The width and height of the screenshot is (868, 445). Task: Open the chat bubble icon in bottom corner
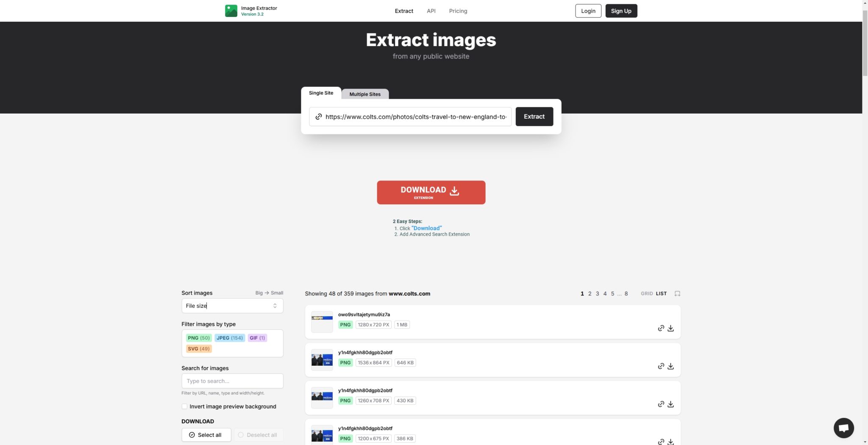pyautogui.click(x=844, y=428)
